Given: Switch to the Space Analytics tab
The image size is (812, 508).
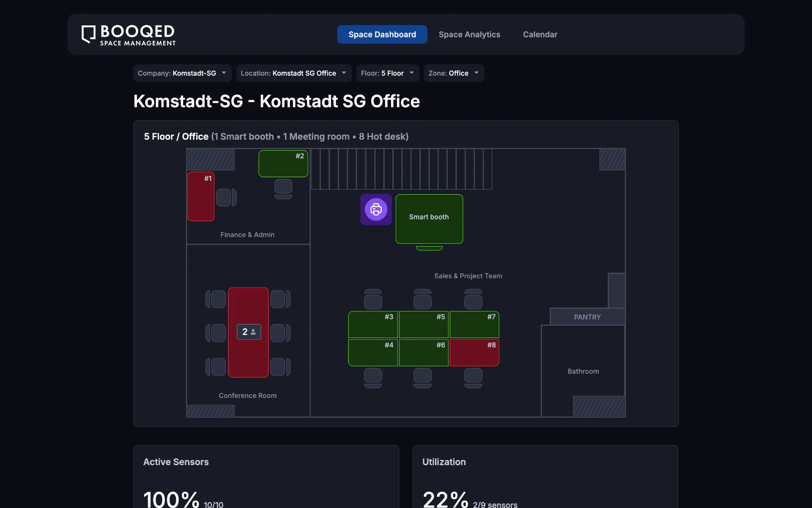Looking at the screenshot, I should click(x=469, y=35).
